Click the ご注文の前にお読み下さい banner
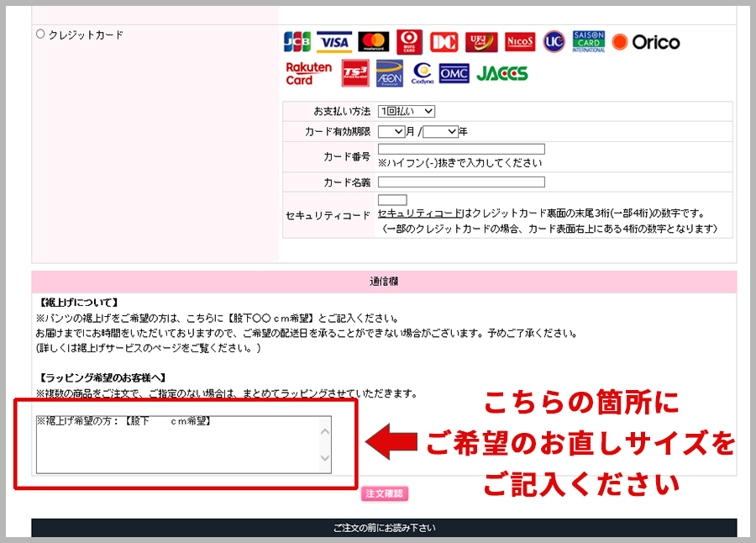756x543 pixels. pos(384,528)
